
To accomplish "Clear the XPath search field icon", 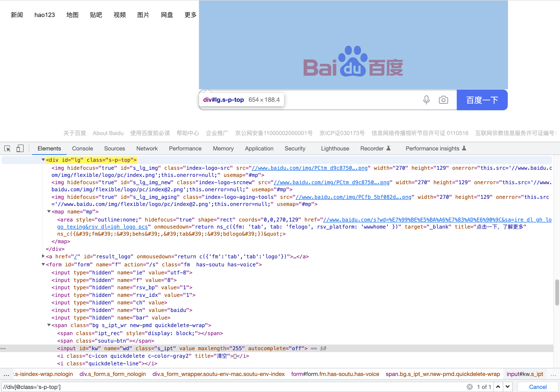I will pyautogui.click(x=470, y=387).
